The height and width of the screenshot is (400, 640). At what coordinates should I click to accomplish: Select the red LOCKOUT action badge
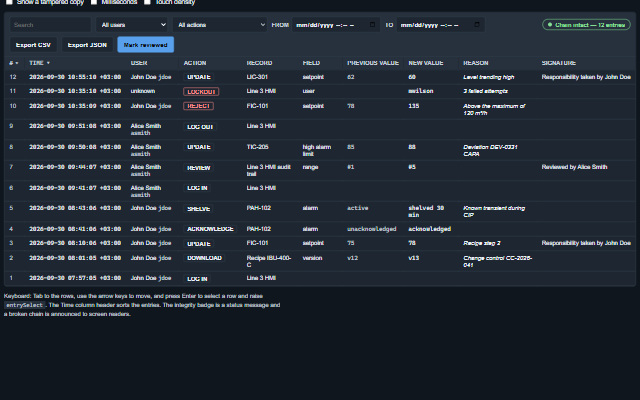(201, 92)
